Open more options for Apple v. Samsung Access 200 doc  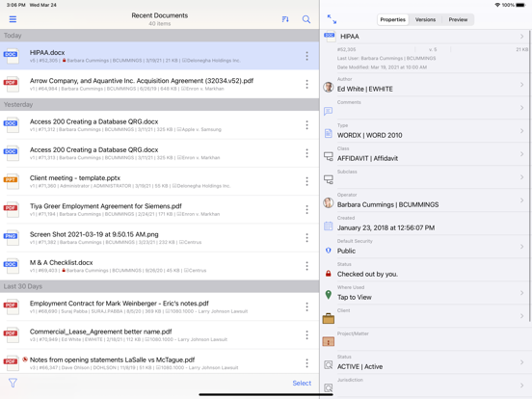tap(306, 125)
